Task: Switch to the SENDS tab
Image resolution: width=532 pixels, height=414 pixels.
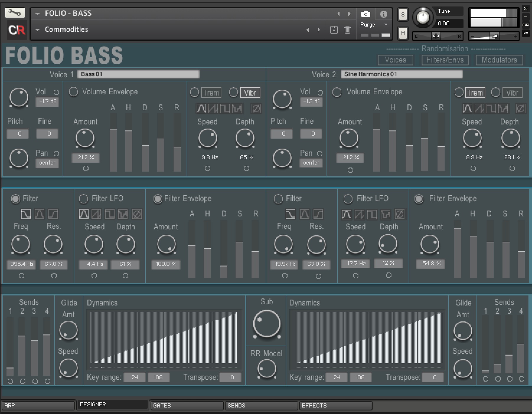Action: pos(261,405)
